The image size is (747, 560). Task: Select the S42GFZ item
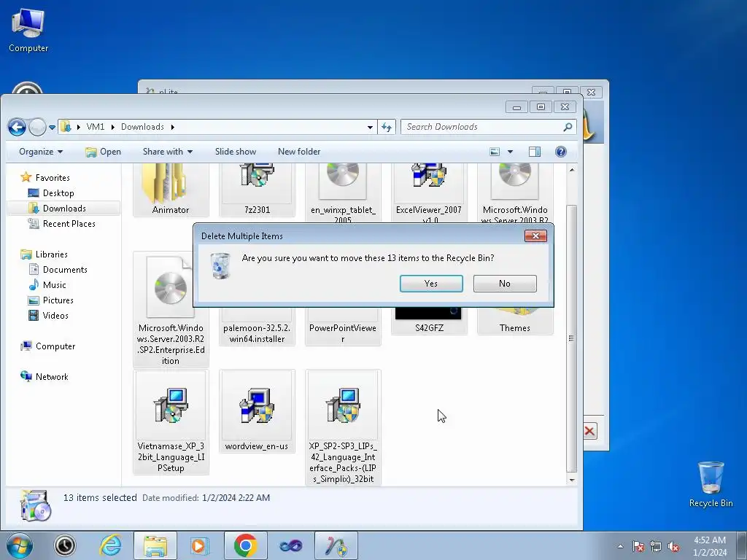click(429, 322)
